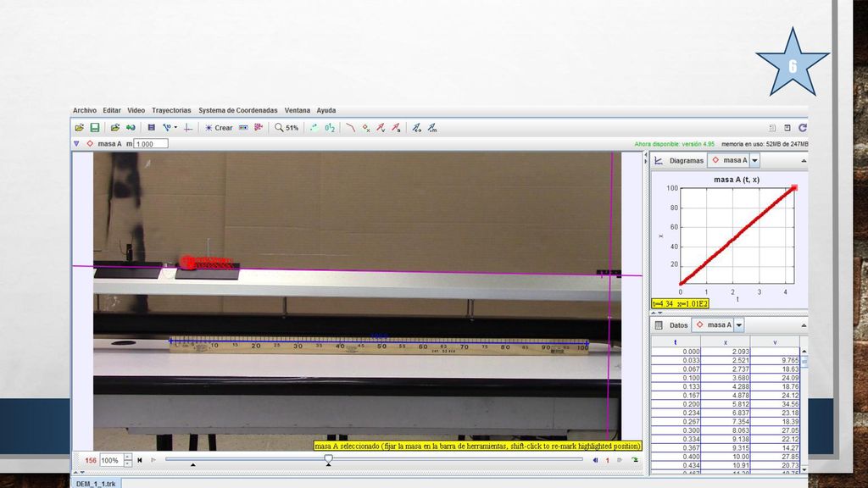This screenshot has height=488, width=868.
Task: Click the data table scroll up arrow
Action: 804,352
